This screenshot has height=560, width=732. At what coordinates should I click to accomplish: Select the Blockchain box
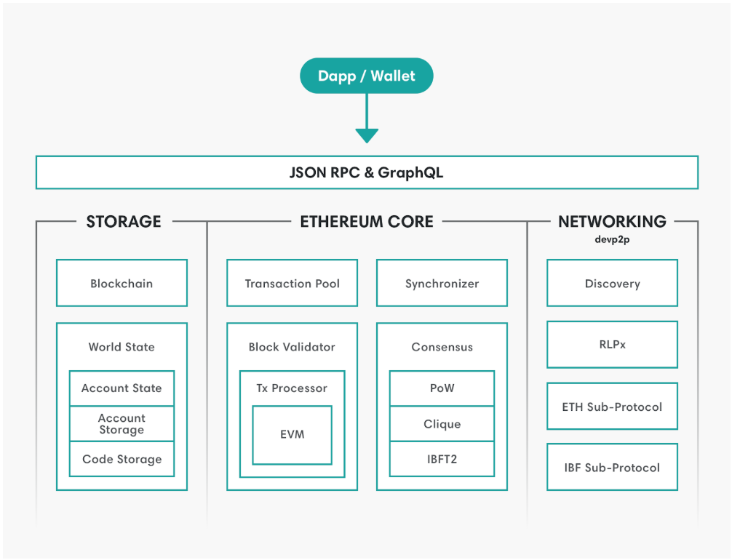click(x=122, y=283)
